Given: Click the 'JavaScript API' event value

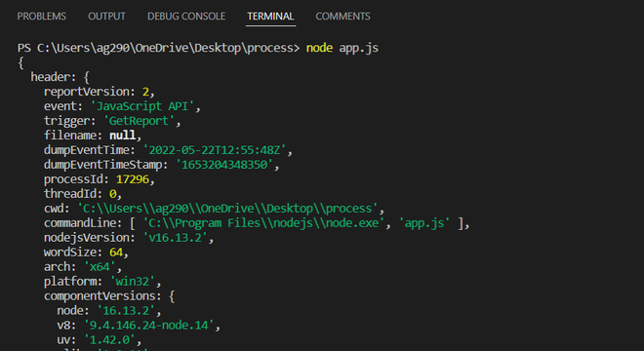Looking at the screenshot, I should tap(142, 106).
